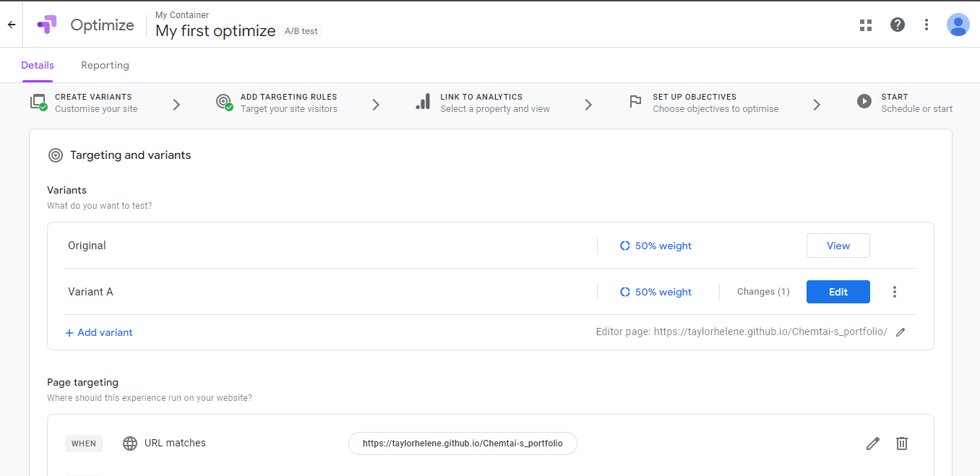Click the WHEN condition label
The height and width of the screenshot is (476, 980).
(84, 443)
